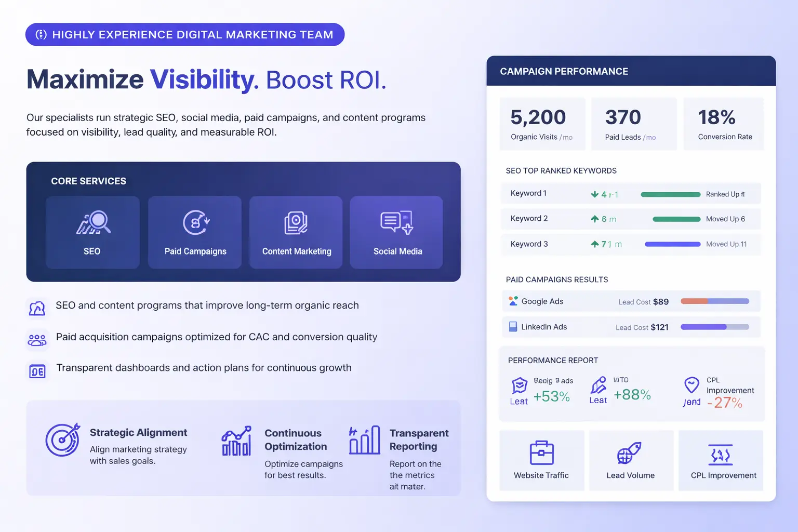Click the Google Ads logo icon
The height and width of the screenshot is (532, 798).
513,301
